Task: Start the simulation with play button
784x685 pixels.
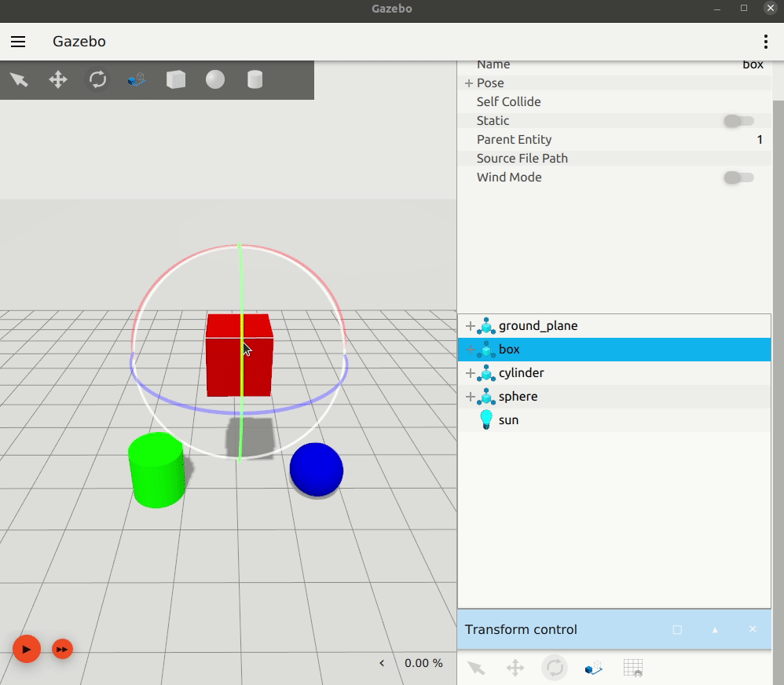Action: click(x=27, y=649)
